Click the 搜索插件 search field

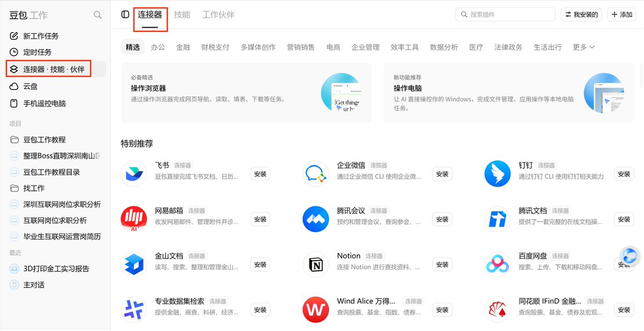(x=506, y=14)
